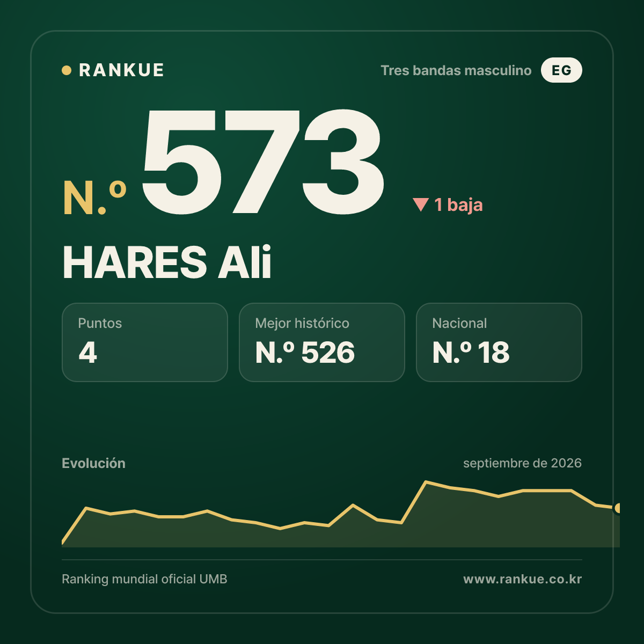Click the 'septiembre de 2026' date
This screenshot has height=644, width=644.
(x=522, y=463)
